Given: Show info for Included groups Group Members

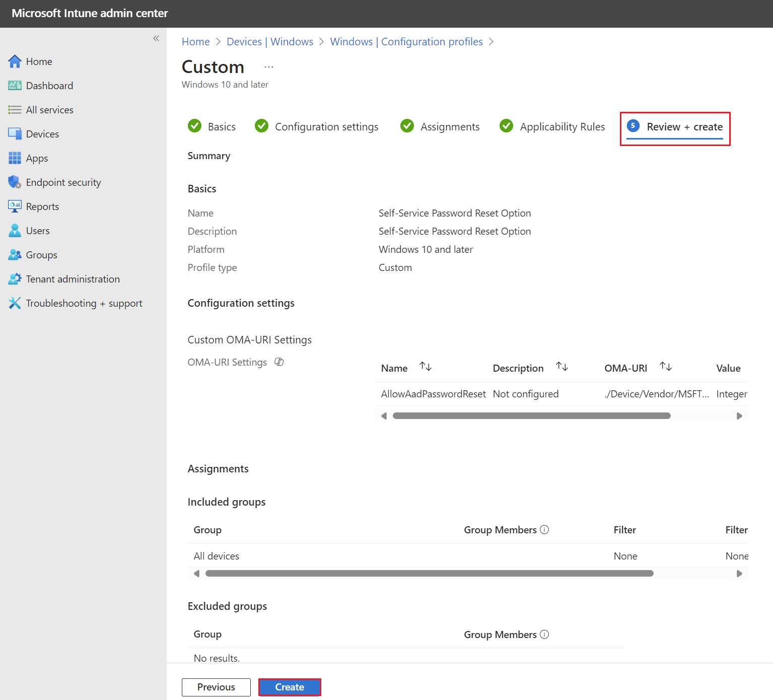Looking at the screenshot, I should [x=544, y=530].
